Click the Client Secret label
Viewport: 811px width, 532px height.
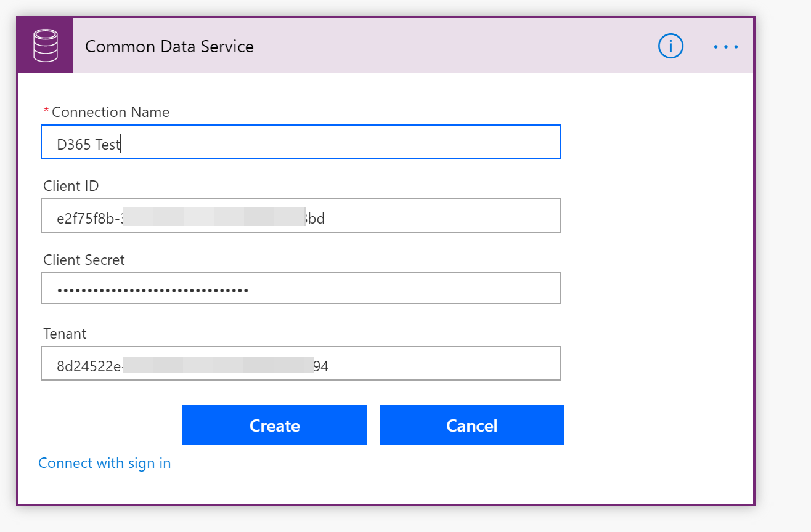pyautogui.click(x=84, y=260)
